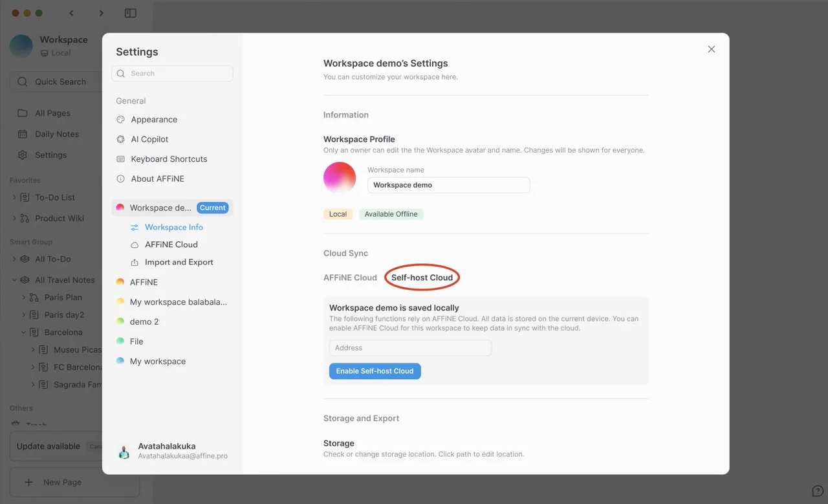Image resolution: width=828 pixels, height=504 pixels.
Task: Expand the Museu Picasso page
Action: point(33,350)
